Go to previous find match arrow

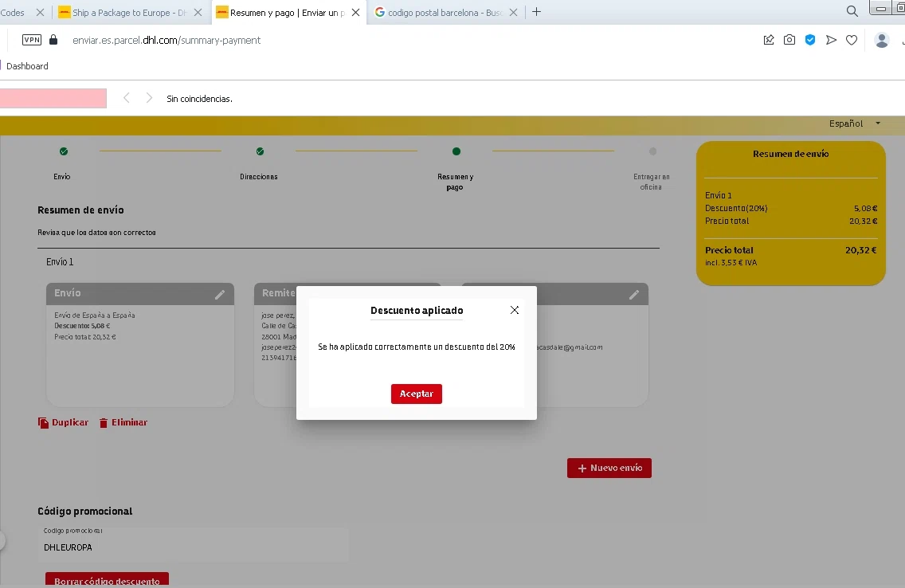127,98
